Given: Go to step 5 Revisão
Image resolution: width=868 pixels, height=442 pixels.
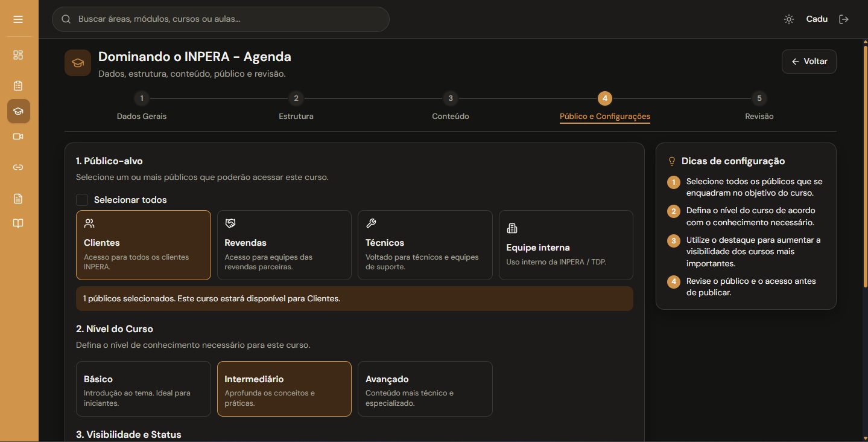Looking at the screenshot, I should pyautogui.click(x=759, y=106).
